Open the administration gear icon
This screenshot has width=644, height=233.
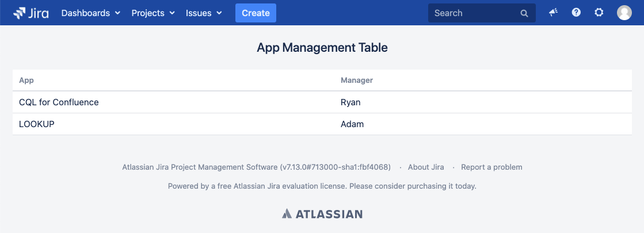point(599,13)
